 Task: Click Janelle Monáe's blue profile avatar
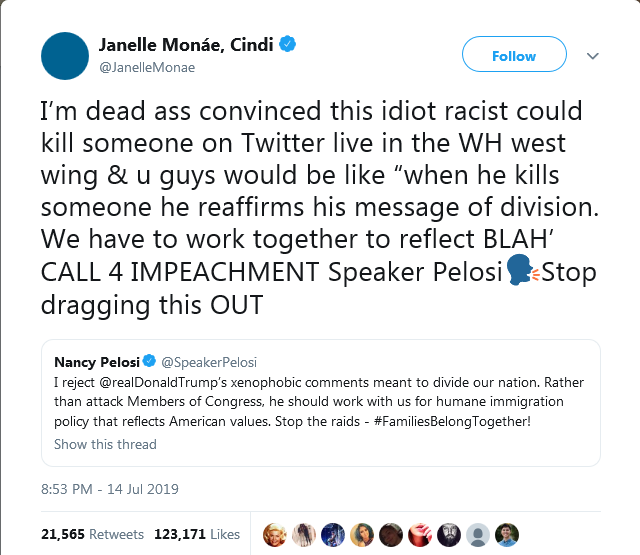(65, 55)
